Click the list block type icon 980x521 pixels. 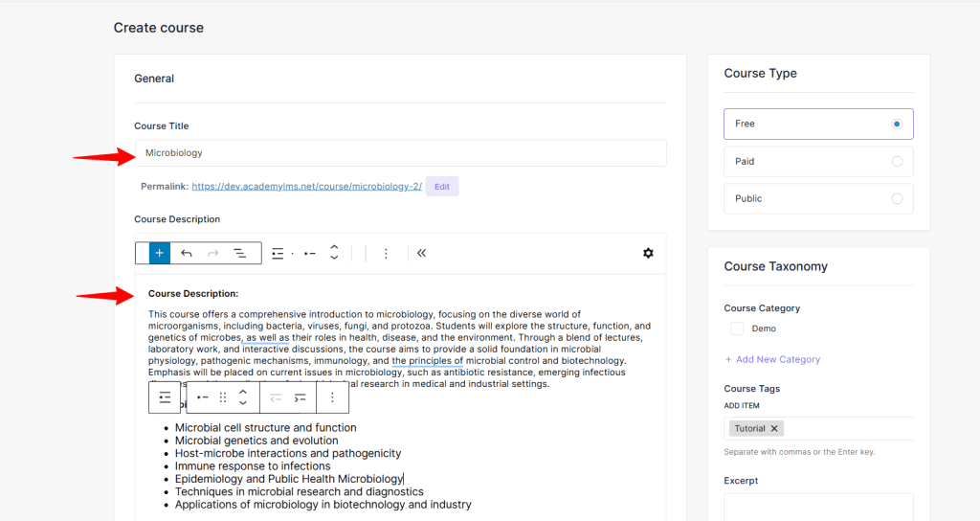[166, 397]
